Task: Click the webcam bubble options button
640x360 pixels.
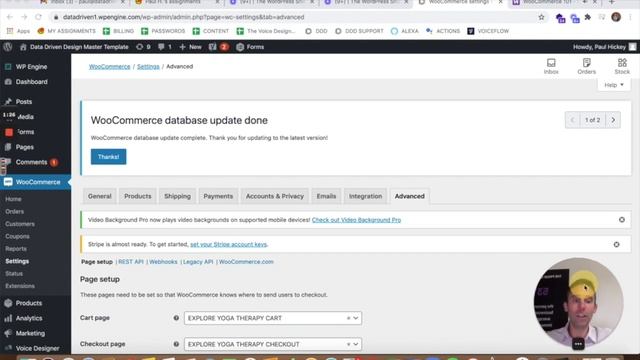Action: (x=578, y=344)
